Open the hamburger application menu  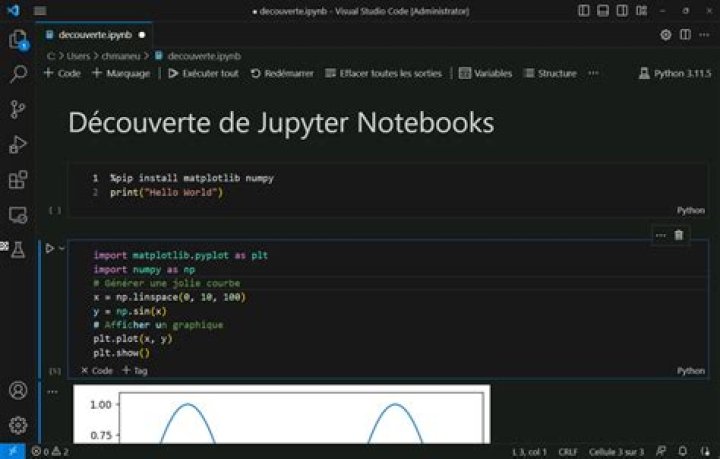click(x=40, y=11)
